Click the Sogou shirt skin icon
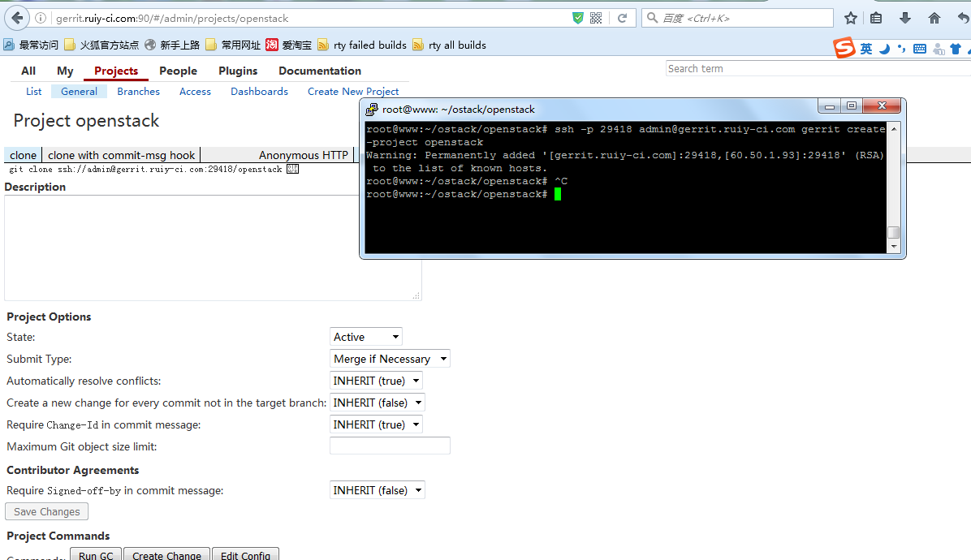971x560 pixels. click(956, 48)
